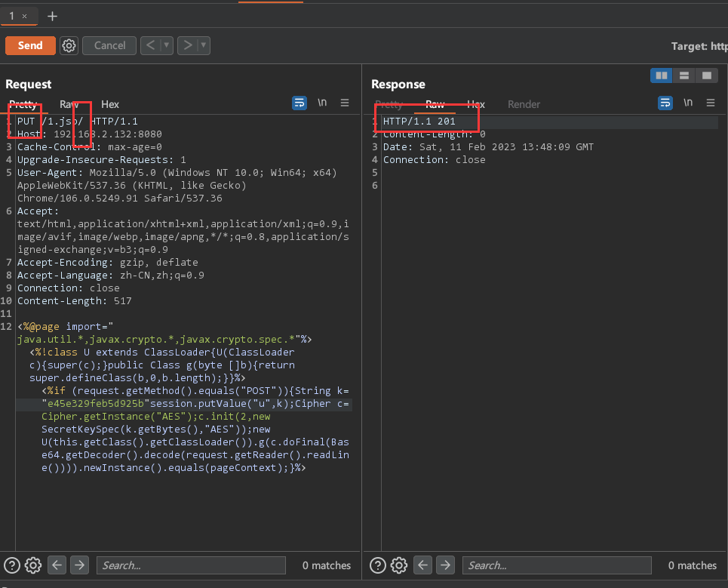The height and width of the screenshot is (588, 728).
Task: Toggle word wrap in Response panel
Action: (665, 103)
